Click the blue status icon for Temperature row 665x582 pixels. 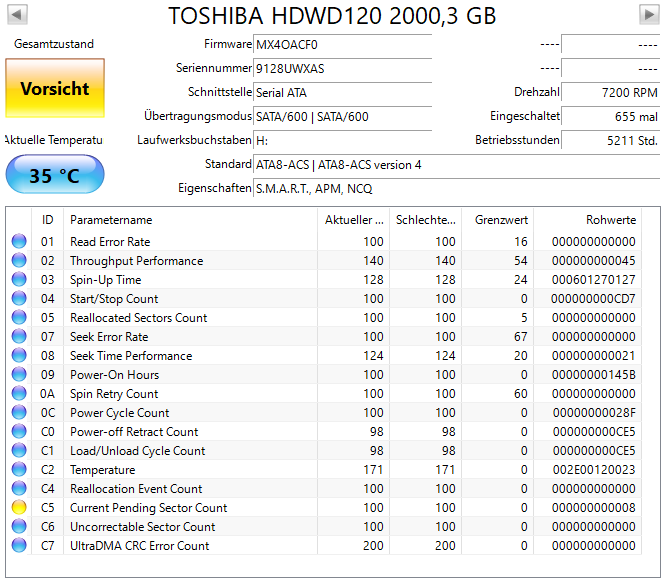pyautogui.click(x=19, y=470)
